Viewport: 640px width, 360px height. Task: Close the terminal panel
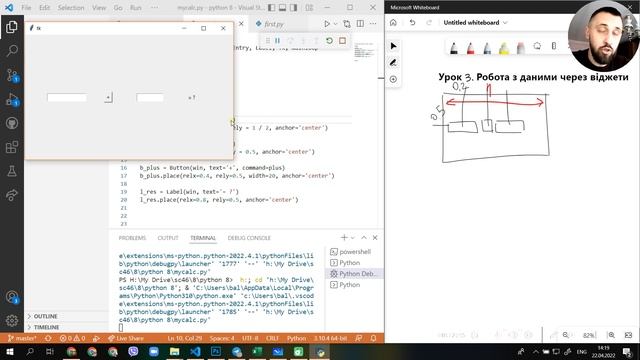[x=375, y=238]
